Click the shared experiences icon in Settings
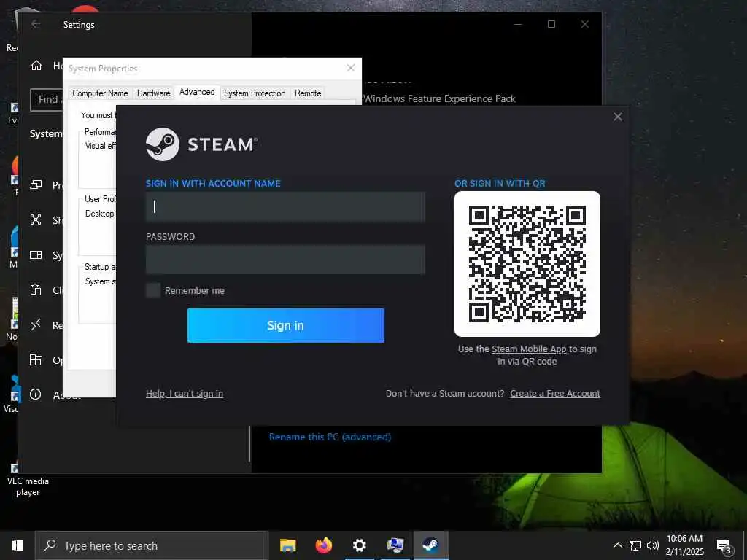This screenshot has width=747, height=560. pos(36,219)
